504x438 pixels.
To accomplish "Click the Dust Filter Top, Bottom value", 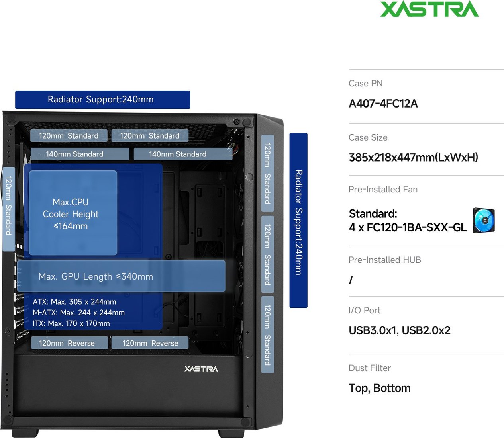I will pos(380,388).
